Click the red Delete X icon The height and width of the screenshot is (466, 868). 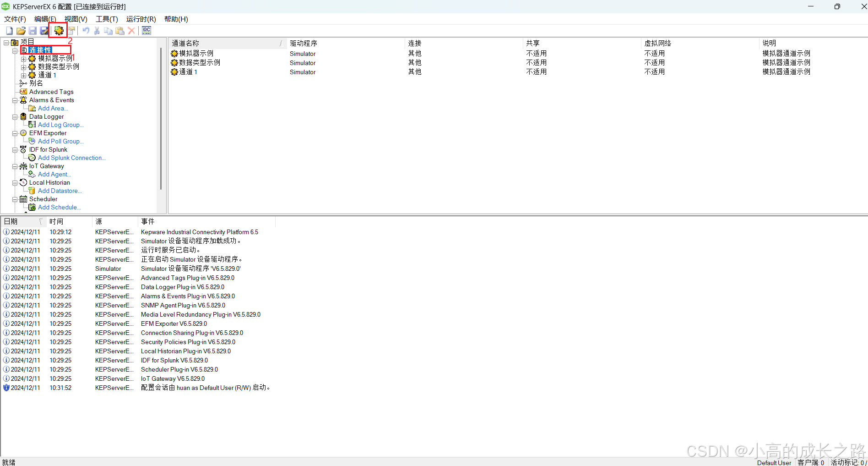131,31
